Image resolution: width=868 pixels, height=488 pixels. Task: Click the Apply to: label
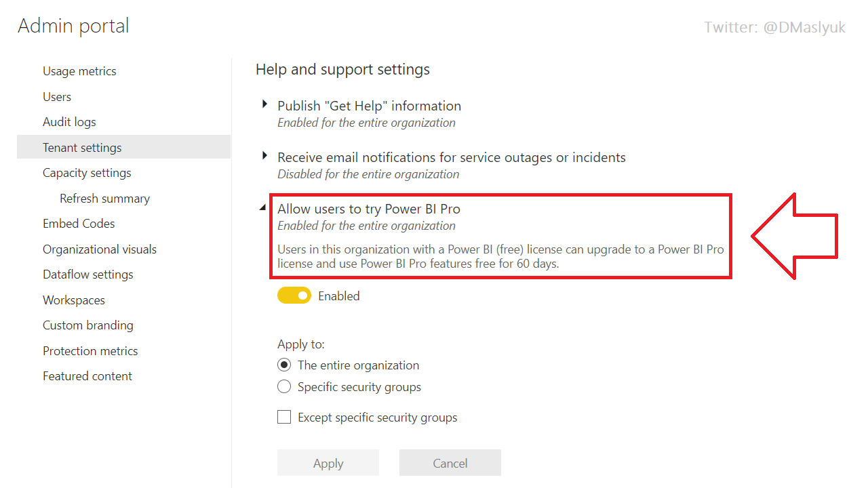pos(301,344)
